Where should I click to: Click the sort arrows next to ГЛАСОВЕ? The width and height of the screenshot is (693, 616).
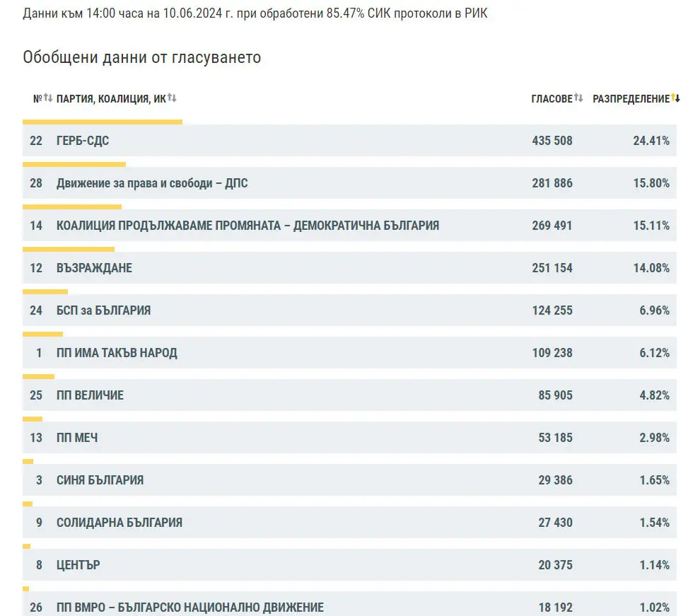pos(578,98)
